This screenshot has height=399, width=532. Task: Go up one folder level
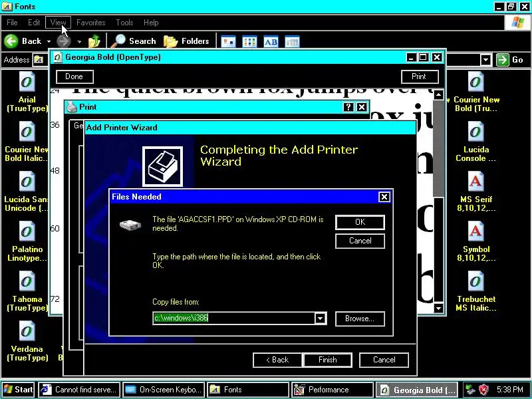pos(94,41)
